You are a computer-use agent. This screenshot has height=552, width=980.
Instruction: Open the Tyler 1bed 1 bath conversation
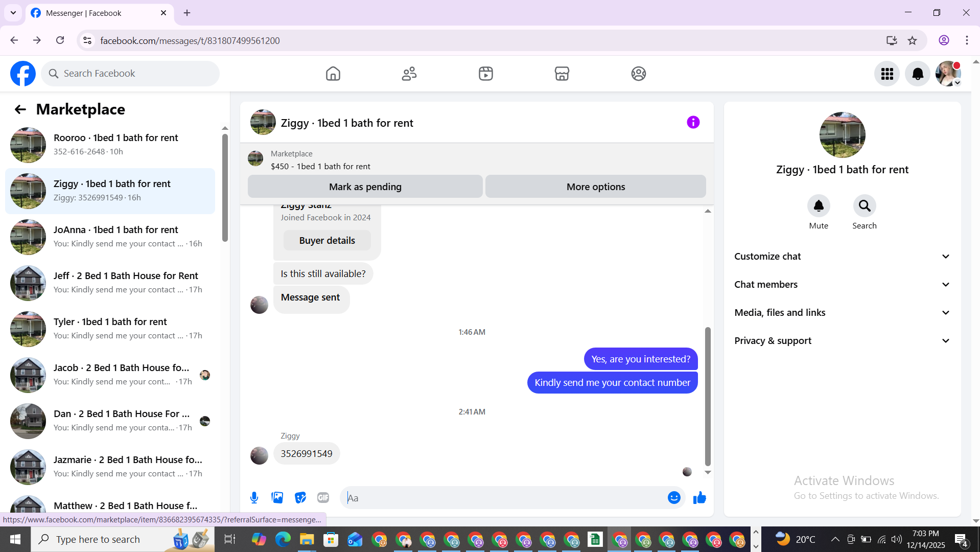pyautogui.click(x=110, y=329)
